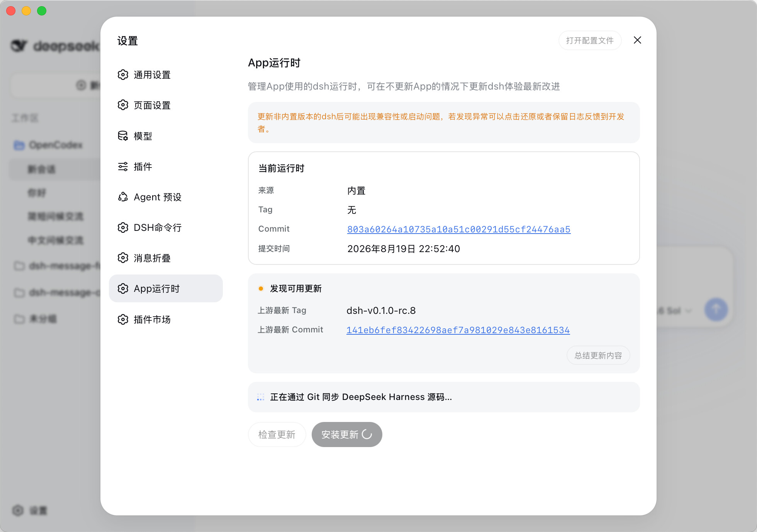Open 插件市场 via its gear icon

click(x=123, y=319)
